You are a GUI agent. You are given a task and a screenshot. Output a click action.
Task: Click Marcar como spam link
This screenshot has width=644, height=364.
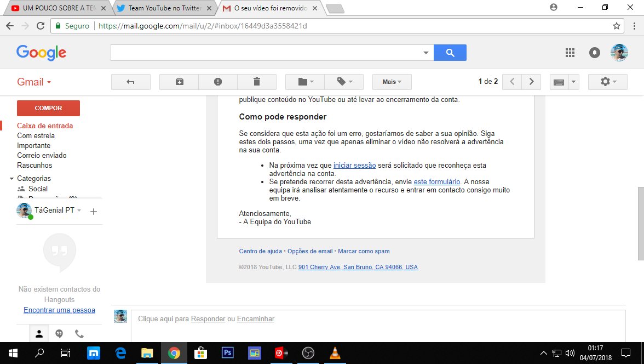364,251
